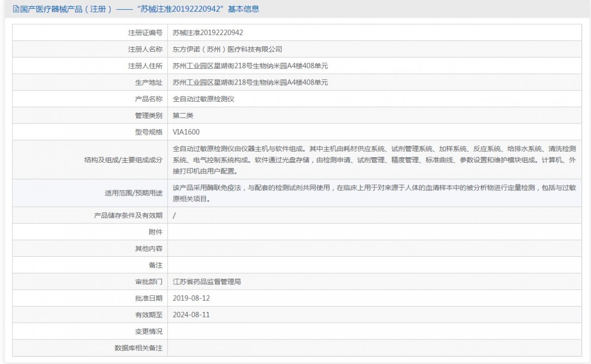Click the category value "第二类"
The width and height of the screenshot is (591, 364).
click(183, 116)
